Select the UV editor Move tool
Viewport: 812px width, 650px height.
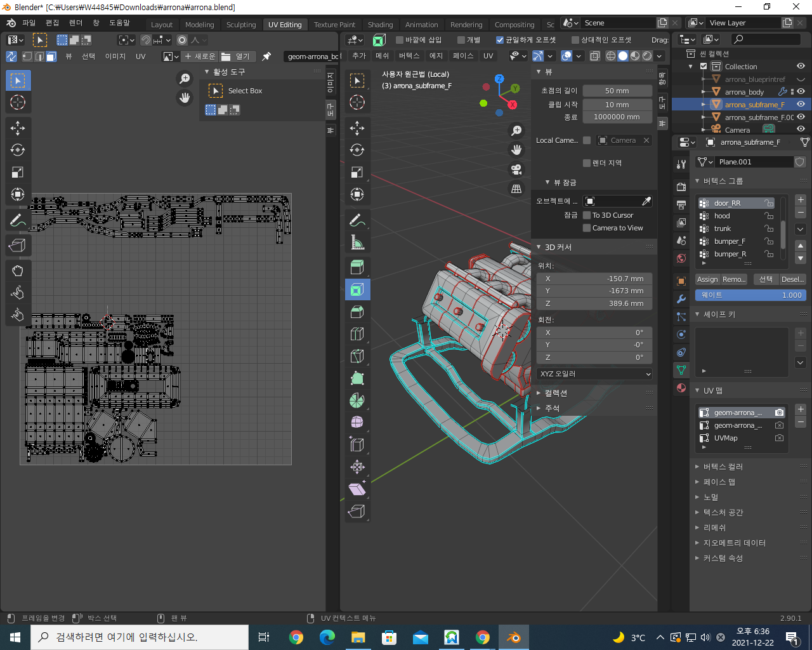tap(18, 128)
